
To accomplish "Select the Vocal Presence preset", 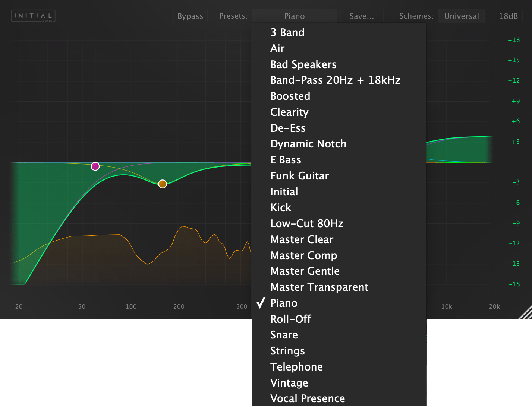I will point(307,398).
